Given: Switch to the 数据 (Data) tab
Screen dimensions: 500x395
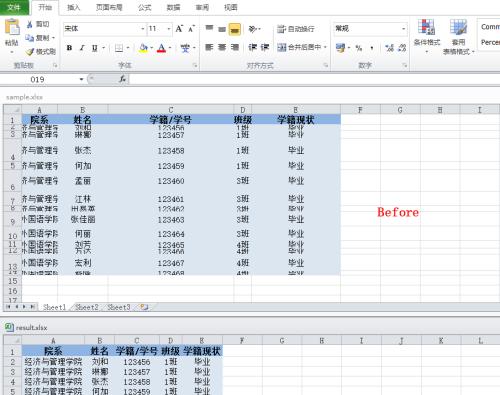Looking at the screenshot, I should point(173,7).
